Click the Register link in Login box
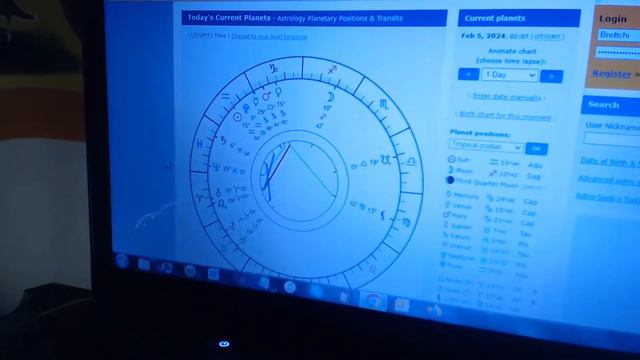 click(x=612, y=74)
